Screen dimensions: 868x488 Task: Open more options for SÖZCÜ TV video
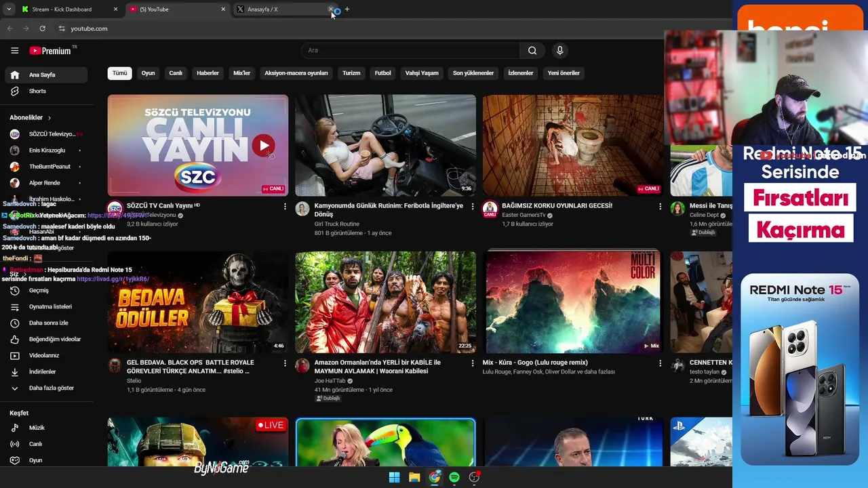coord(285,206)
